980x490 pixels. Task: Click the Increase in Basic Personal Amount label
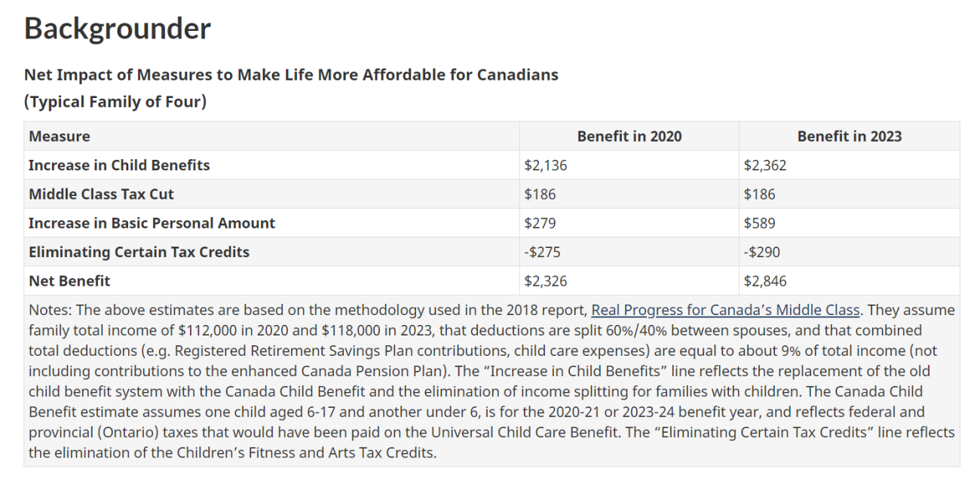152,223
